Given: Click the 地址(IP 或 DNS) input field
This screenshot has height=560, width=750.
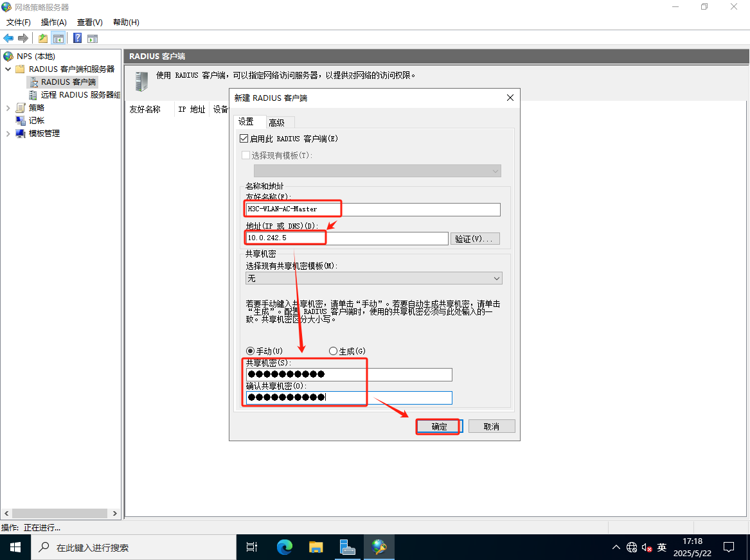Looking at the screenshot, I should (x=347, y=238).
